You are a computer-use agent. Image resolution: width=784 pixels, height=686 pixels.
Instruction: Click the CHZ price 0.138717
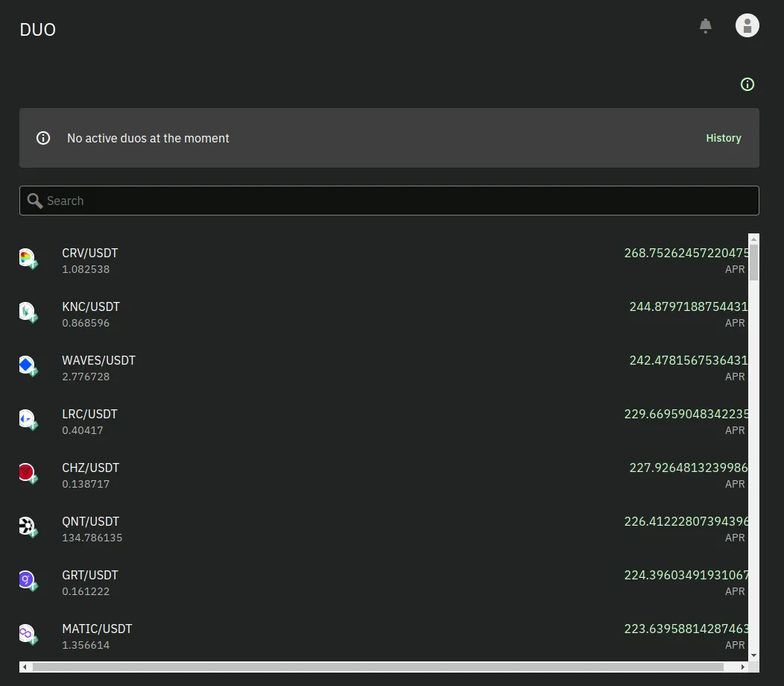(86, 484)
